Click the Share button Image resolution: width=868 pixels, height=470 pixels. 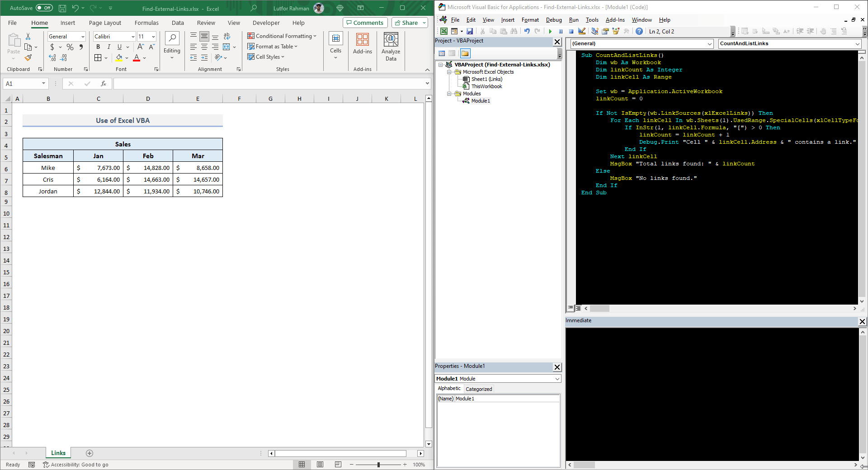point(406,23)
